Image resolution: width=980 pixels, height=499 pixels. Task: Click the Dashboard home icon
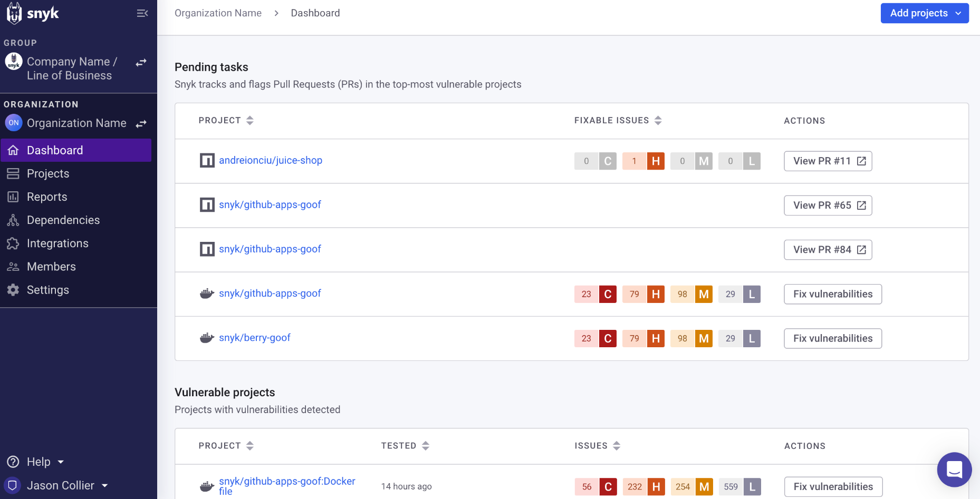point(13,150)
